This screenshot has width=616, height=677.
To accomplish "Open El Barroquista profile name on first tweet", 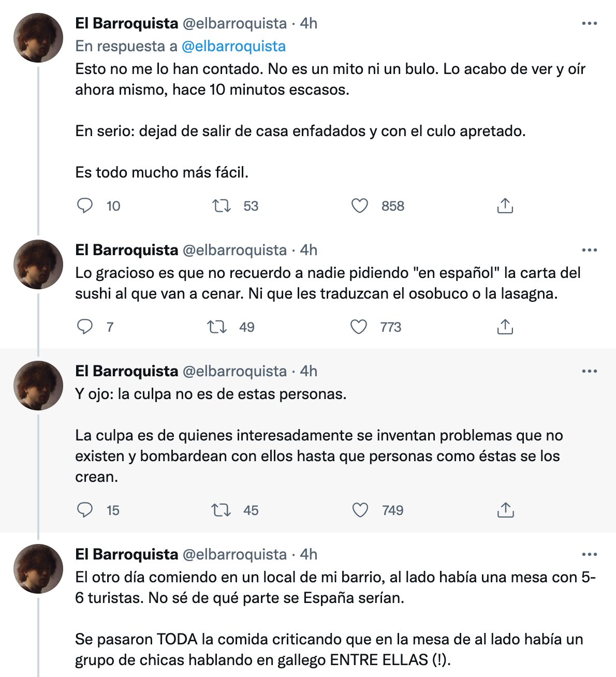I will (126, 24).
